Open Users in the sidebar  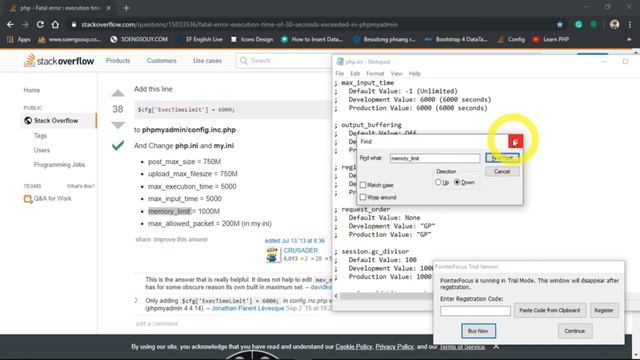[x=42, y=150]
